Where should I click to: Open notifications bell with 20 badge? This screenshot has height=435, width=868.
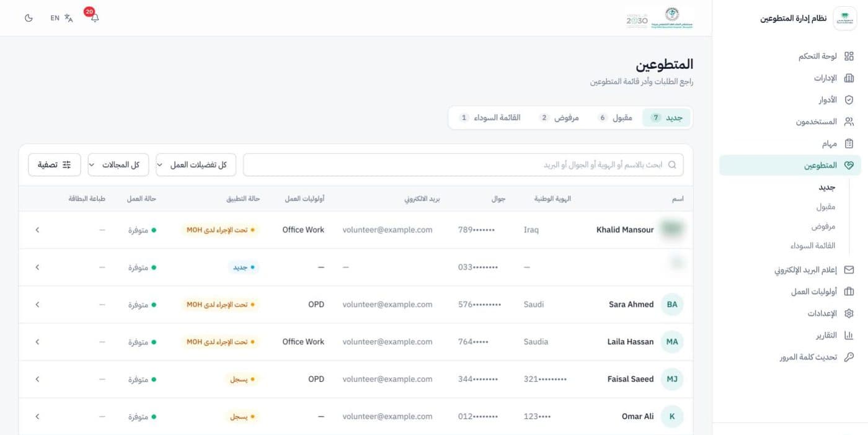tap(94, 17)
